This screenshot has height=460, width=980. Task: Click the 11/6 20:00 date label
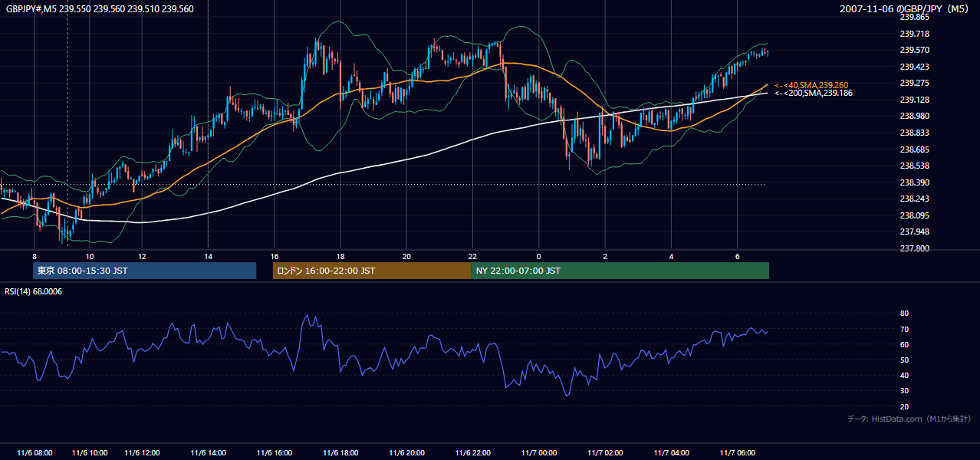406,453
